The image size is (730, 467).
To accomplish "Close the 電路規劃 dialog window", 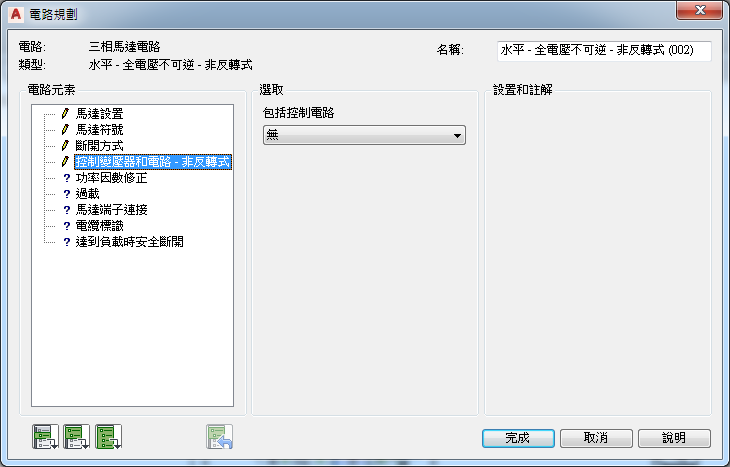I will pos(699,10).
